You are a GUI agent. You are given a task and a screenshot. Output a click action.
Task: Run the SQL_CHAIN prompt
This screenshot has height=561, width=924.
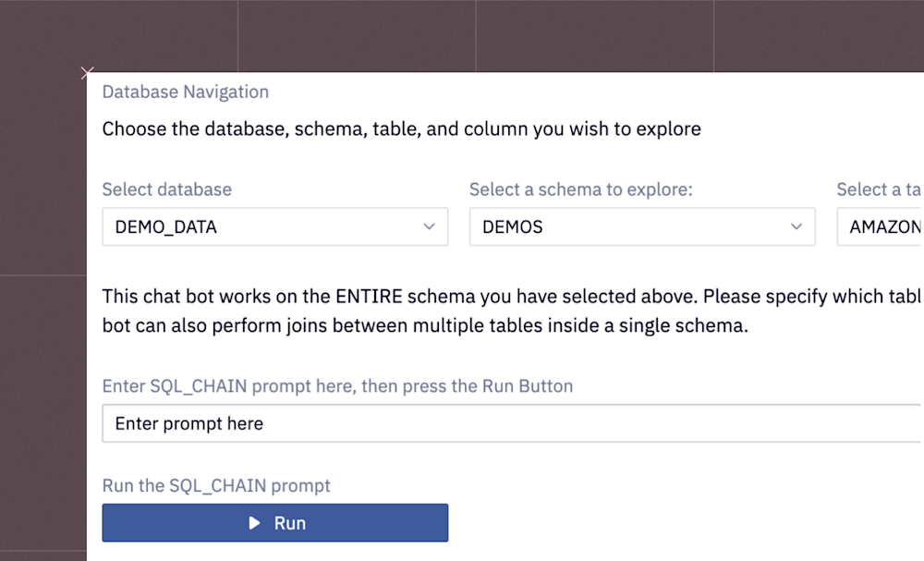coord(274,522)
